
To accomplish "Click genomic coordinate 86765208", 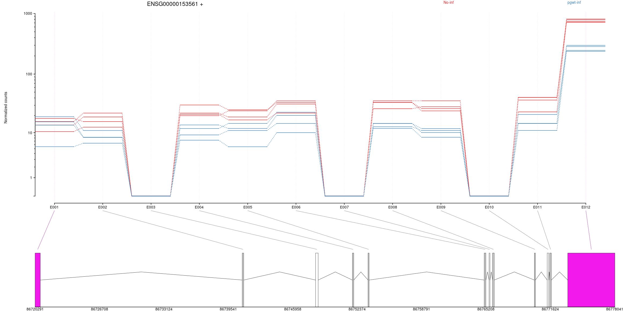I will tap(486, 309).
